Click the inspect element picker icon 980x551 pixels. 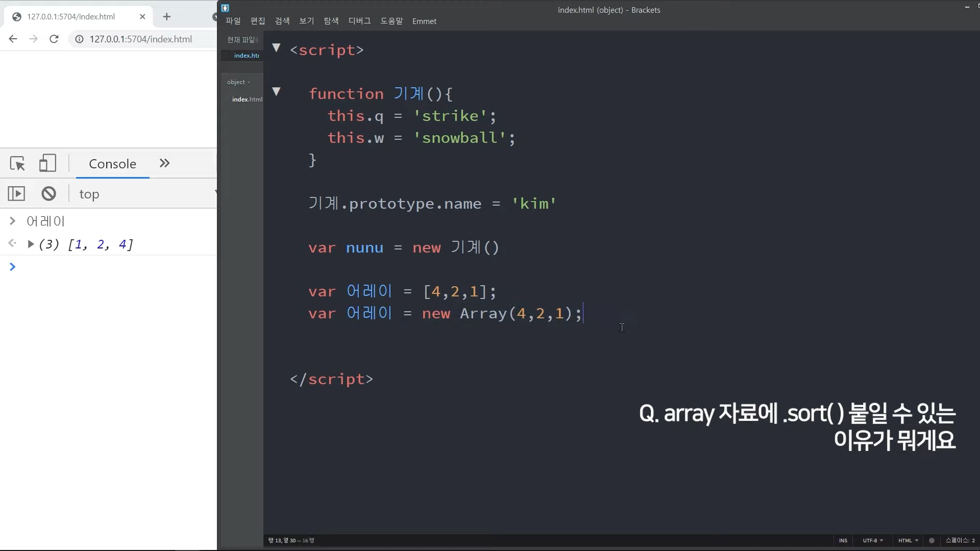[17, 164]
